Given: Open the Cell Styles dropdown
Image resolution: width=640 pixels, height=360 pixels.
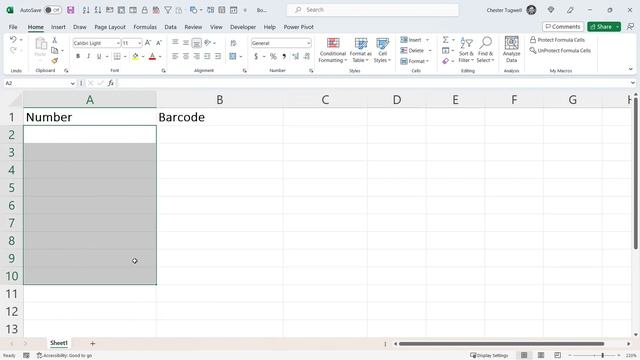Looking at the screenshot, I should point(382,50).
